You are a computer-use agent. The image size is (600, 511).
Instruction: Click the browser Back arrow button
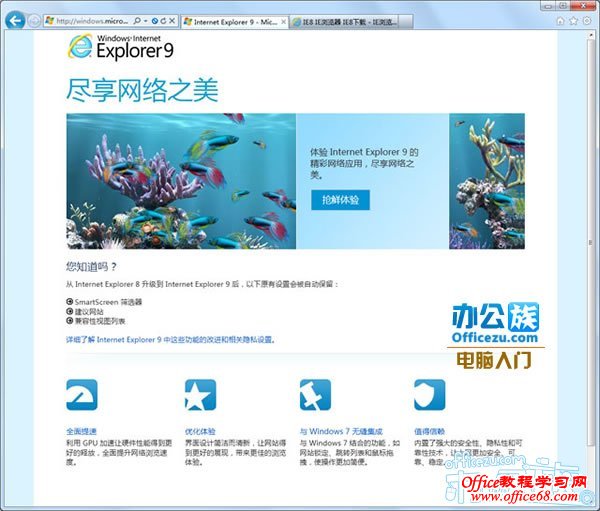tap(15, 21)
